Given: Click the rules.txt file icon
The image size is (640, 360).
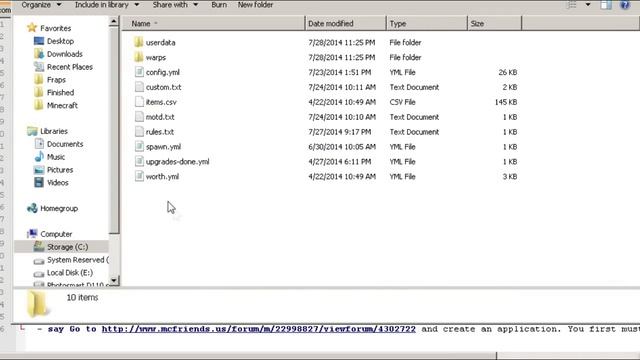Looking at the screenshot, I should [139, 132].
